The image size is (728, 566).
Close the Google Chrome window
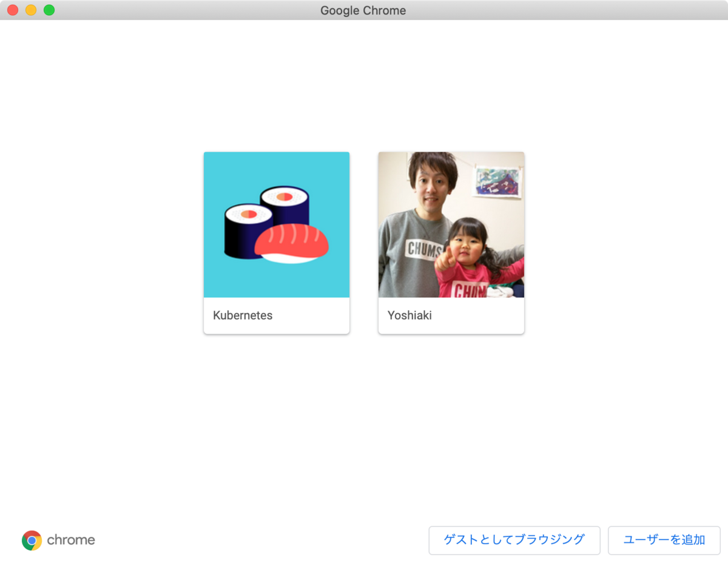[13, 10]
